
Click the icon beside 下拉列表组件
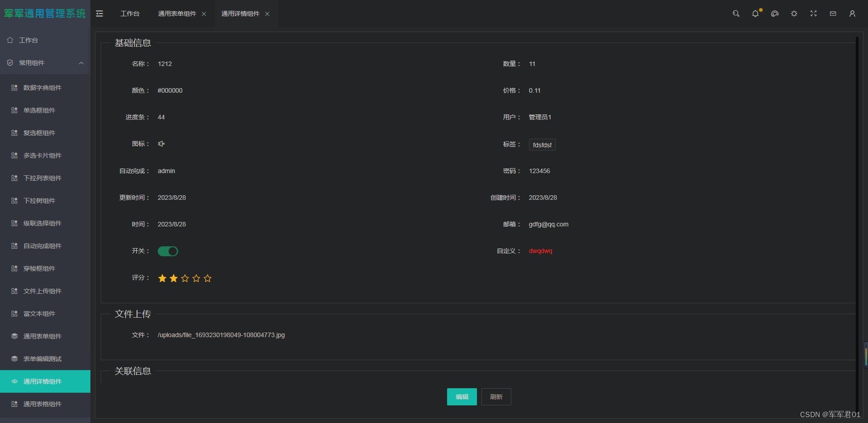14,178
